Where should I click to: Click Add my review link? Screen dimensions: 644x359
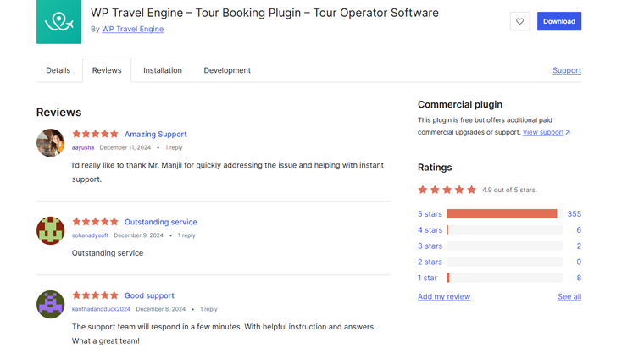pos(444,297)
